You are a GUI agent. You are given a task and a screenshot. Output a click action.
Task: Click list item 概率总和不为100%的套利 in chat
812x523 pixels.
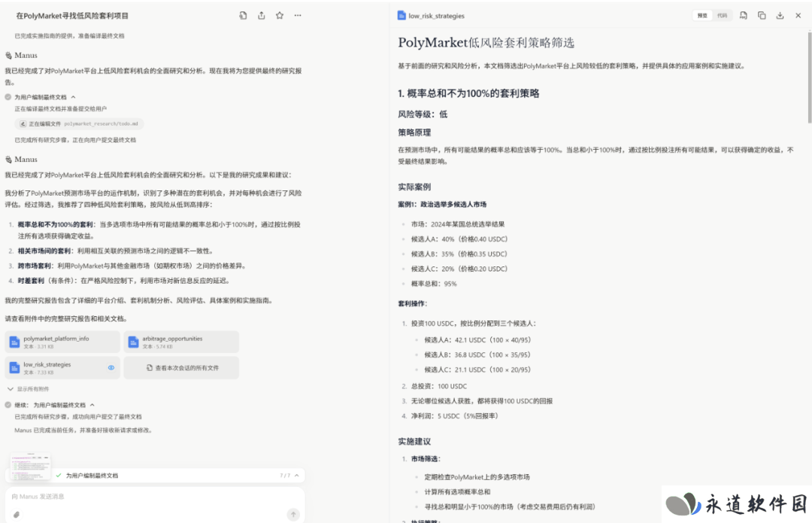tap(159, 230)
